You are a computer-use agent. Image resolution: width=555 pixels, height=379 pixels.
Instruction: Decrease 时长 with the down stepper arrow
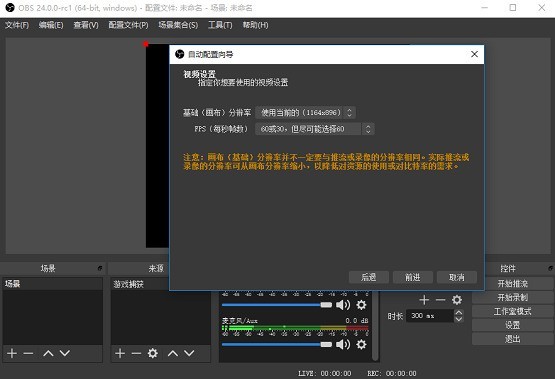[459, 319]
